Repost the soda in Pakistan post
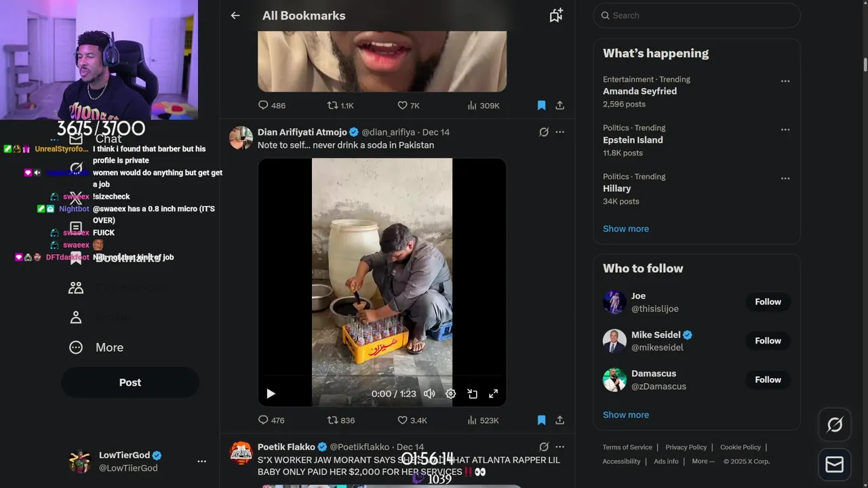Viewport: 868px width, 488px height. click(x=333, y=420)
